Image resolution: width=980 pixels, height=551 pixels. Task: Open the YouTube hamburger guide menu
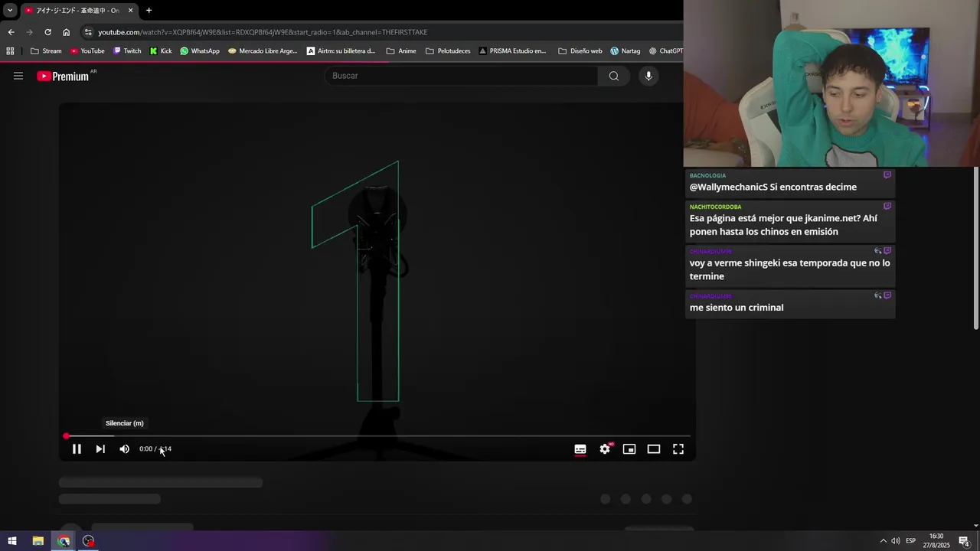pyautogui.click(x=18, y=76)
